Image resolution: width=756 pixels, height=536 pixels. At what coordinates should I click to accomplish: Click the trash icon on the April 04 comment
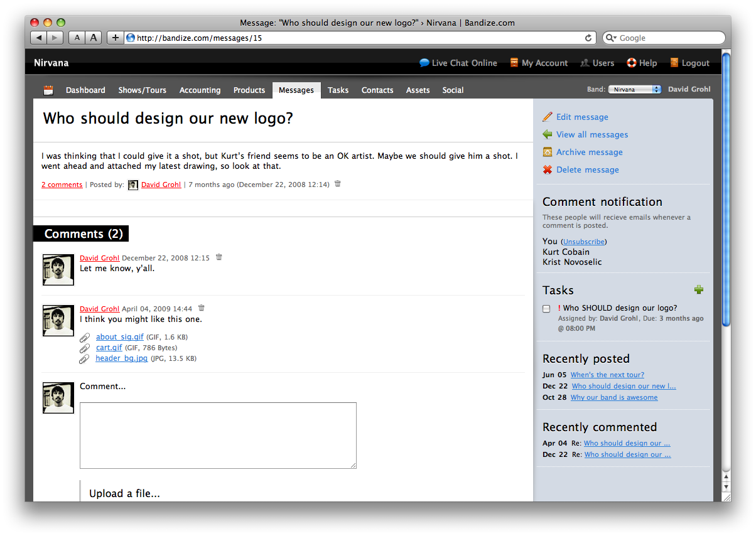coord(202,308)
